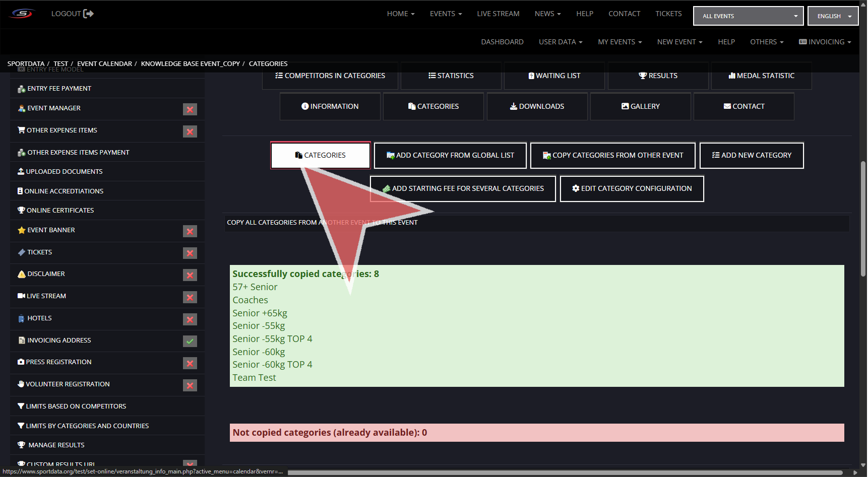Open the English language dropdown
Viewport: 868px width, 477px height.
(833, 16)
